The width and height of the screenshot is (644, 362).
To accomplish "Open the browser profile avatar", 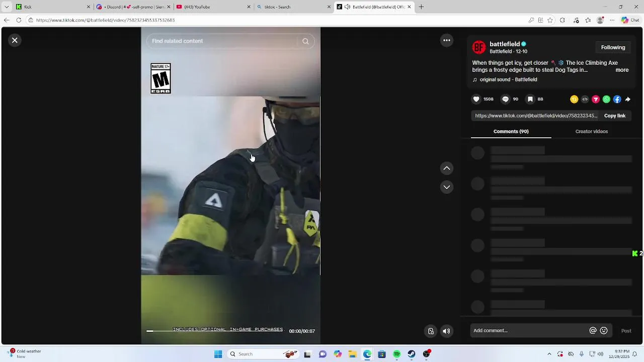I will coord(600,20).
